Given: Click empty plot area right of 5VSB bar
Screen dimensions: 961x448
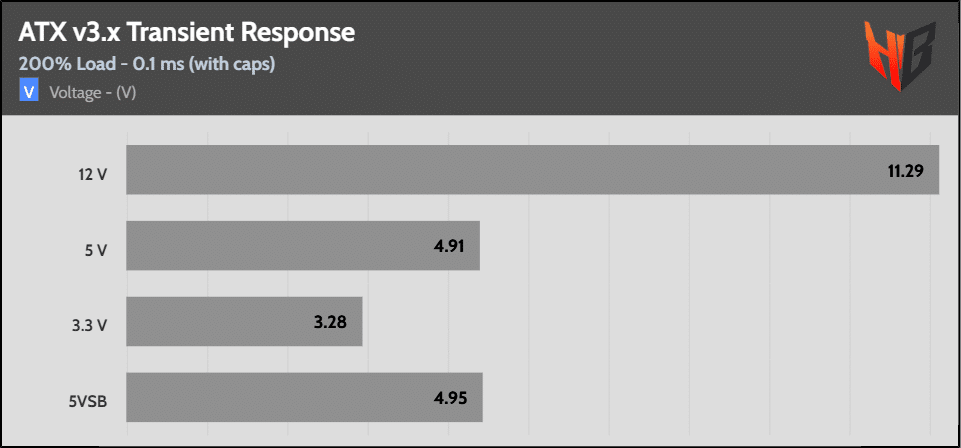Looking at the screenshot, I should (x=700, y=398).
